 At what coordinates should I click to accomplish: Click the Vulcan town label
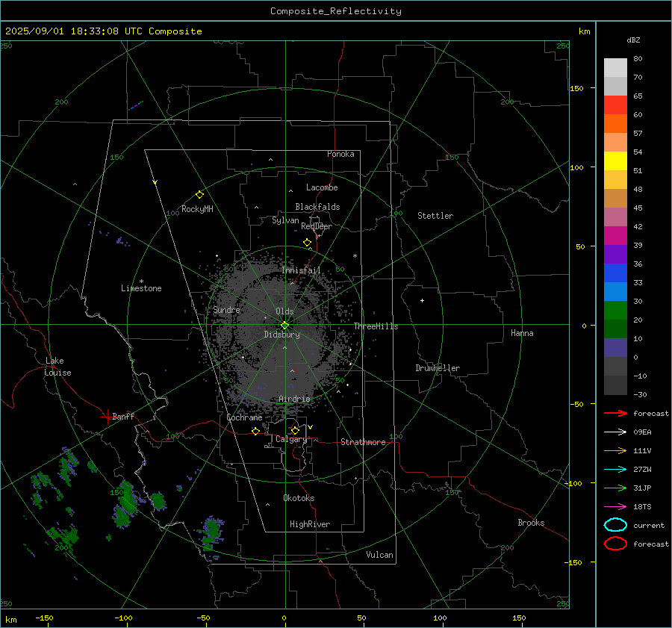pos(379,555)
